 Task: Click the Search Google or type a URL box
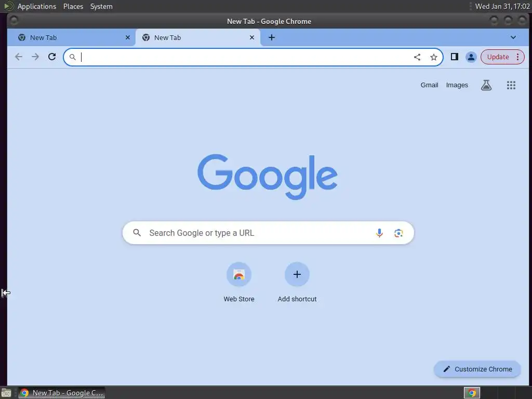(x=268, y=233)
